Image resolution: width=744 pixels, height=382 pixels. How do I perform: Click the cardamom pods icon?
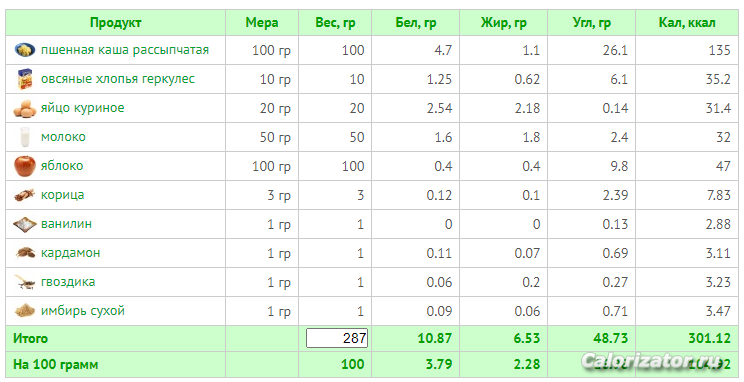coord(25,253)
